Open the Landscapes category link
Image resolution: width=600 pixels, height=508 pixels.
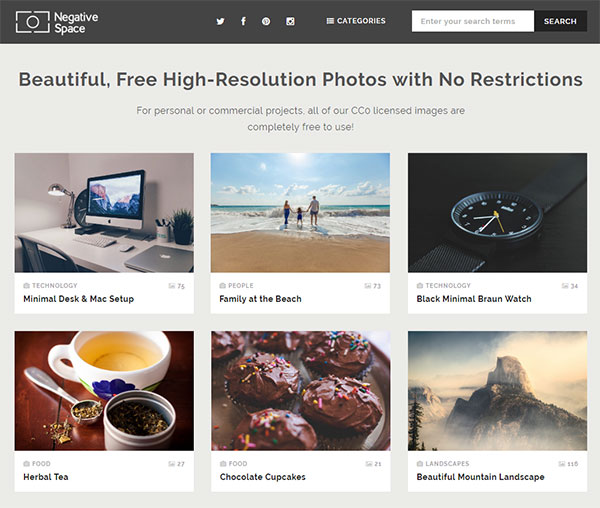coord(447,463)
